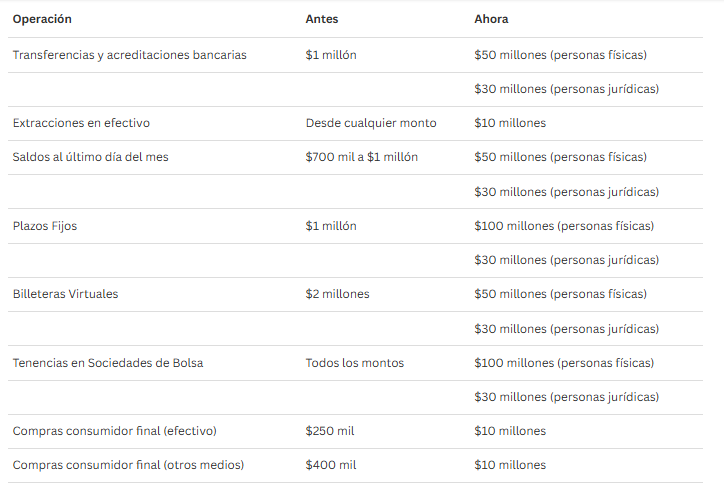Viewport: 724px width, 487px height.
Task: Select Extracciones en efectivo row label
Action: point(81,123)
